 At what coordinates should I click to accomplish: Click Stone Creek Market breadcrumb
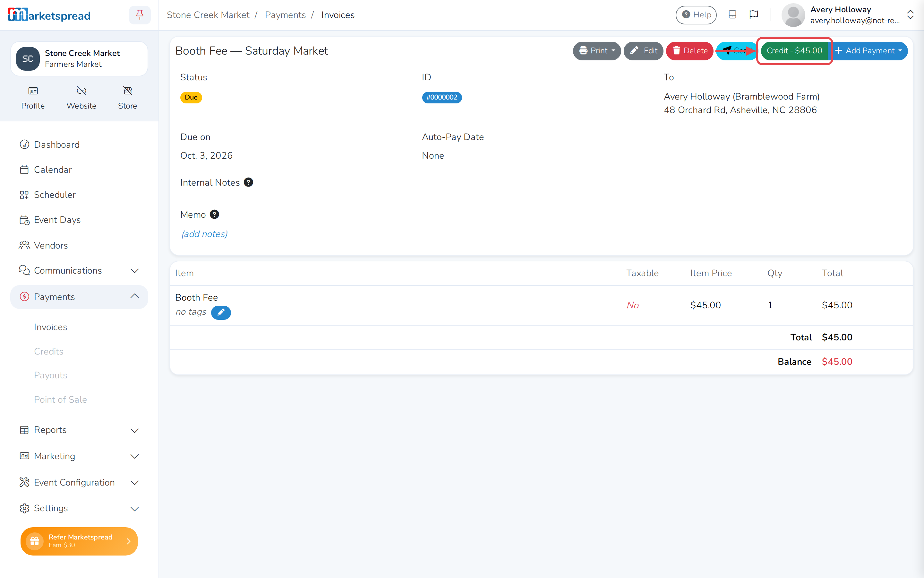[x=208, y=15]
